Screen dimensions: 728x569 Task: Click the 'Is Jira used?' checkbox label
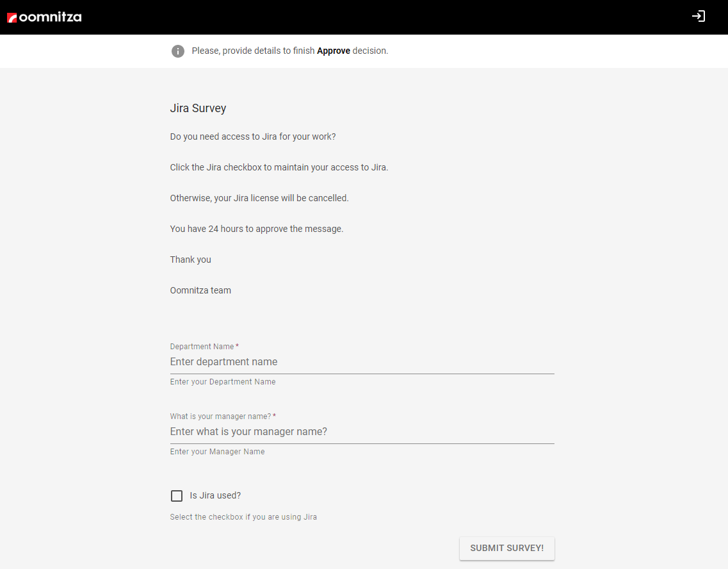(x=215, y=496)
